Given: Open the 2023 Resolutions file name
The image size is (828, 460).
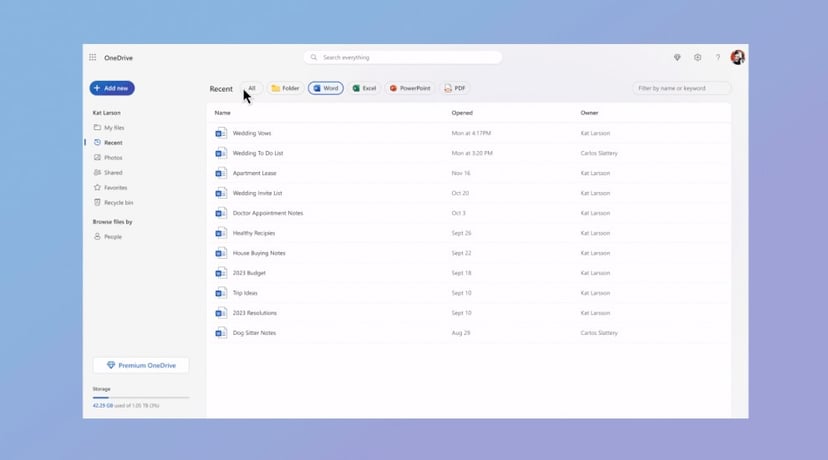Looking at the screenshot, I should (x=255, y=313).
